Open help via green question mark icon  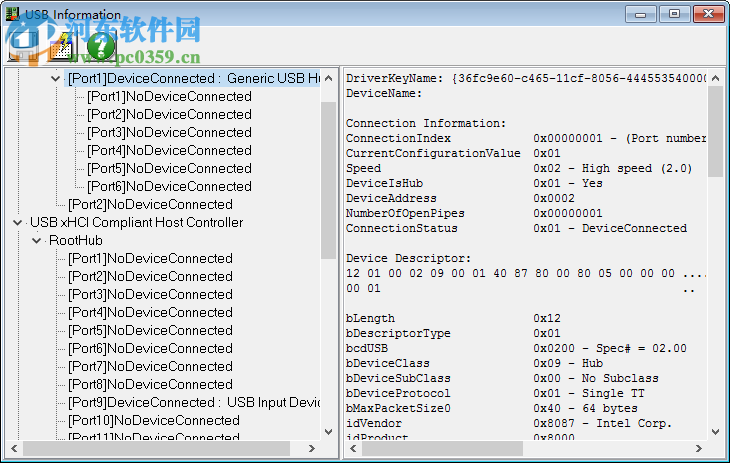tap(101, 47)
